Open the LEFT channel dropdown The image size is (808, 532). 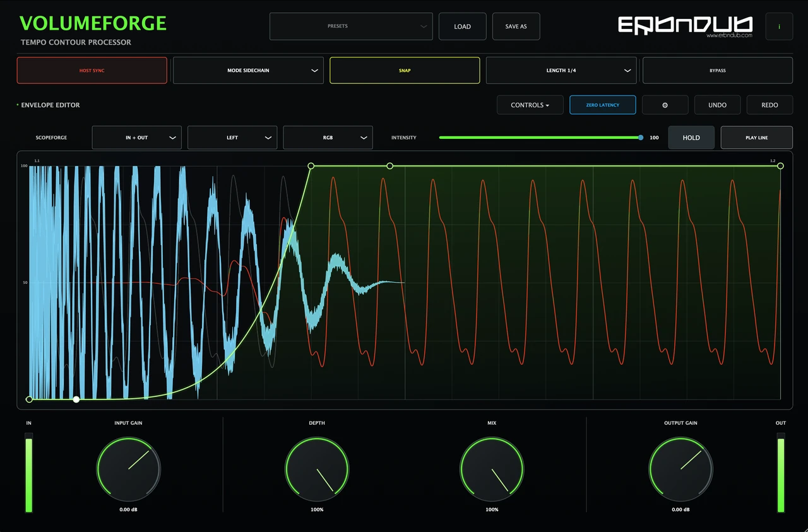pos(232,138)
